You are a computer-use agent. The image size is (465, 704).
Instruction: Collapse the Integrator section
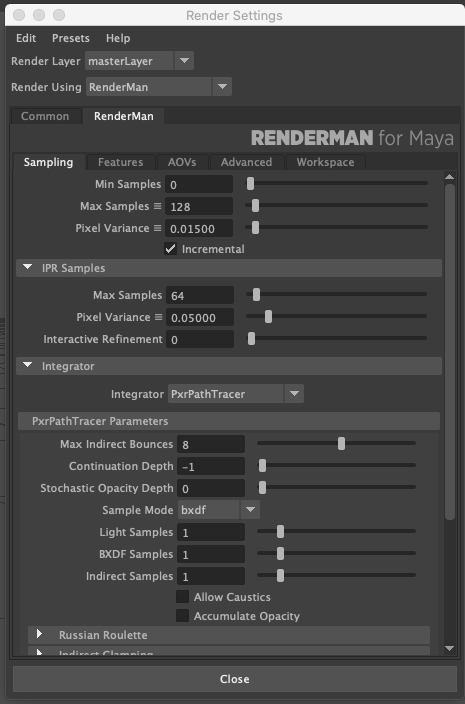(28, 365)
